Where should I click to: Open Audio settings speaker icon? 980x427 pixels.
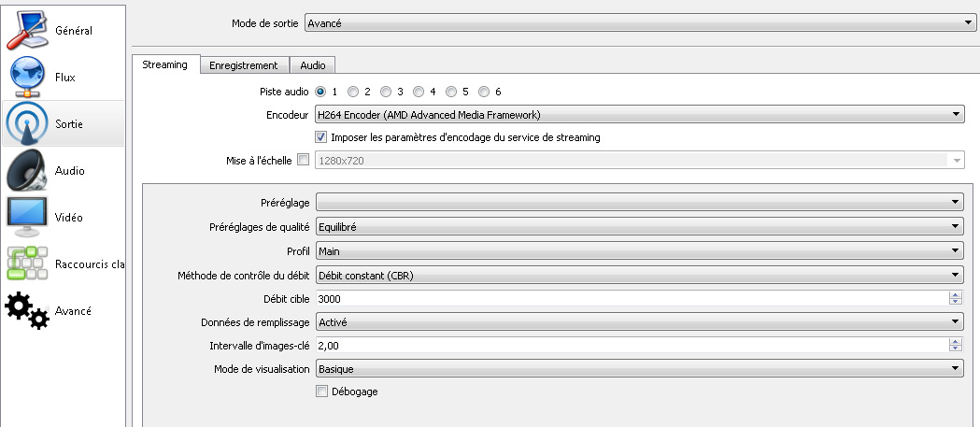coord(26,170)
